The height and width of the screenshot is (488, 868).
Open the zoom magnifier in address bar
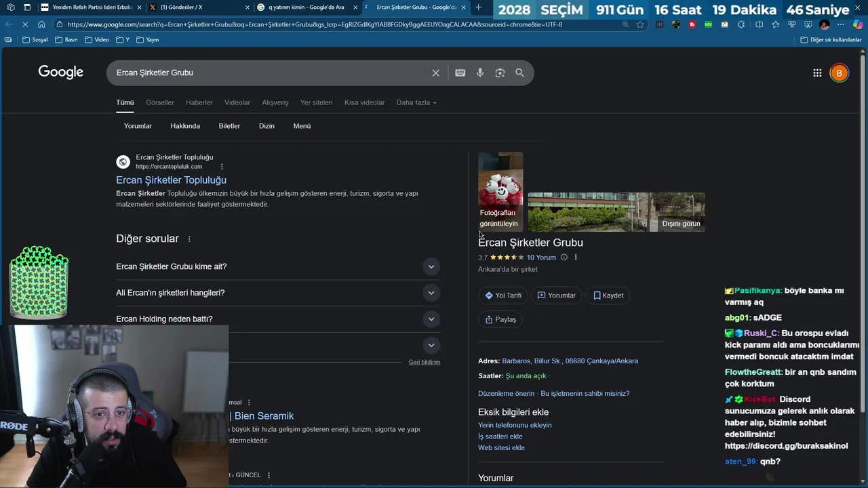[x=625, y=24]
